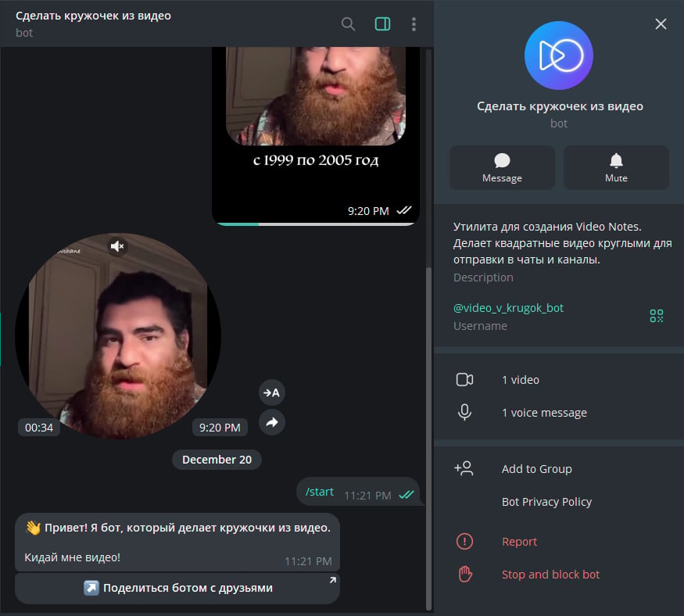This screenshot has width=684, height=616.
Task: Choose Stop and block bot
Action: coord(559,575)
